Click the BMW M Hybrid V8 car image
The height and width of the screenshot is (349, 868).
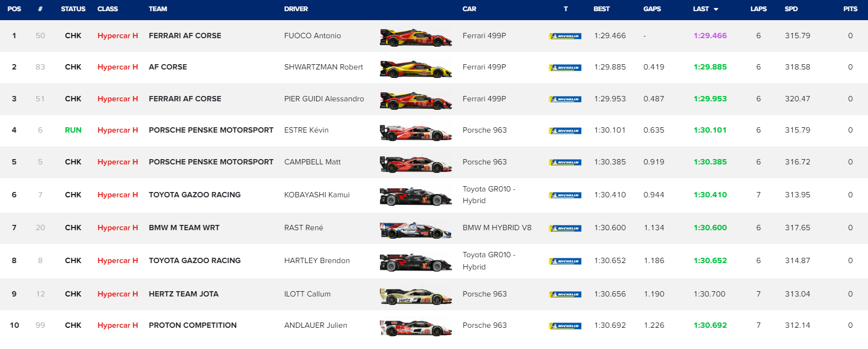(x=415, y=230)
